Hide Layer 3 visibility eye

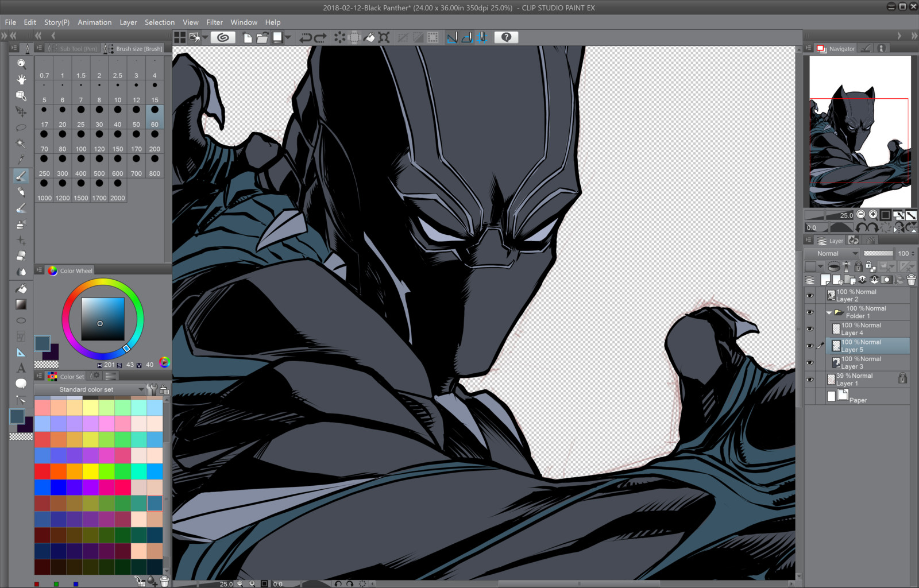pyautogui.click(x=810, y=362)
